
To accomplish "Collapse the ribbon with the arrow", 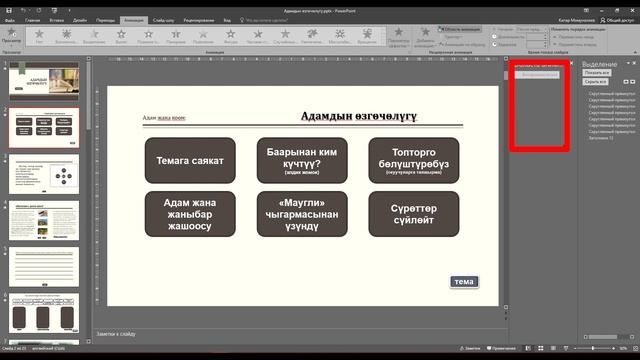I will pos(635,52).
